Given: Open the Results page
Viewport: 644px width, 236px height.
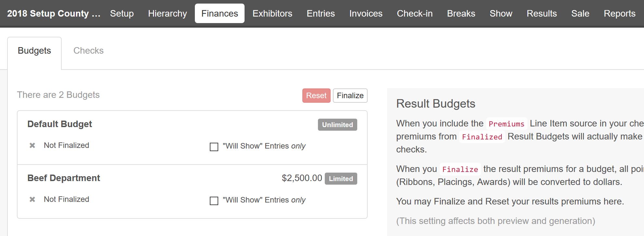Looking at the screenshot, I should pos(542,13).
